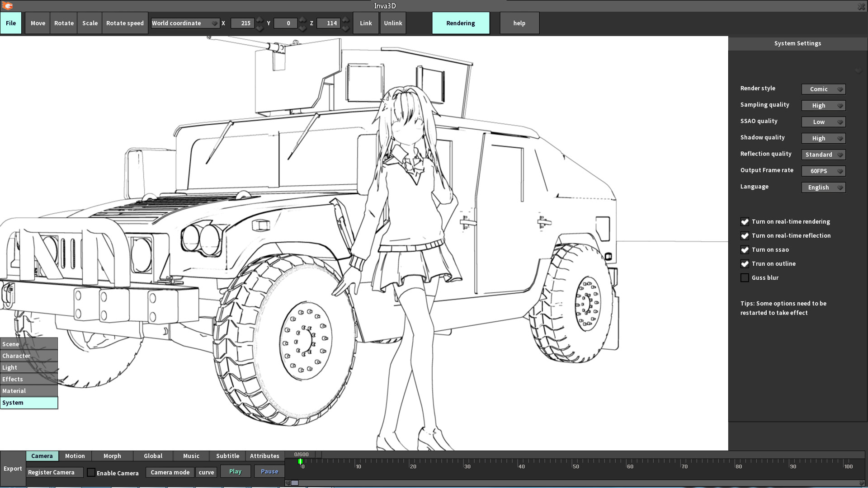Click the Unlink button
Screen dimensions: 868x488
[x=393, y=23]
